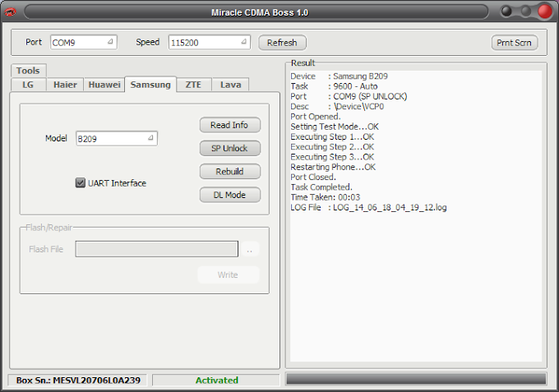Screen dimensions: 559x392
Task: Click 'Executing Step 2...OK' result line
Action: 332,147
